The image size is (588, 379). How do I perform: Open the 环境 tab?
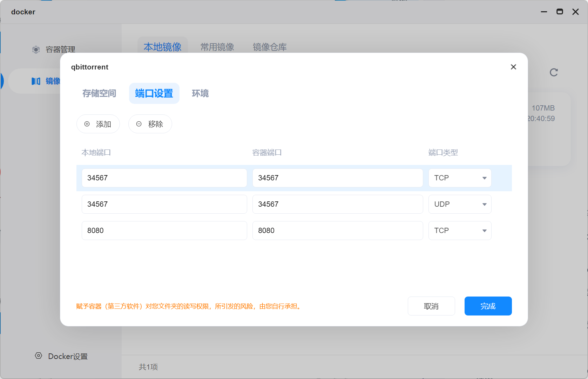click(x=200, y=93)
